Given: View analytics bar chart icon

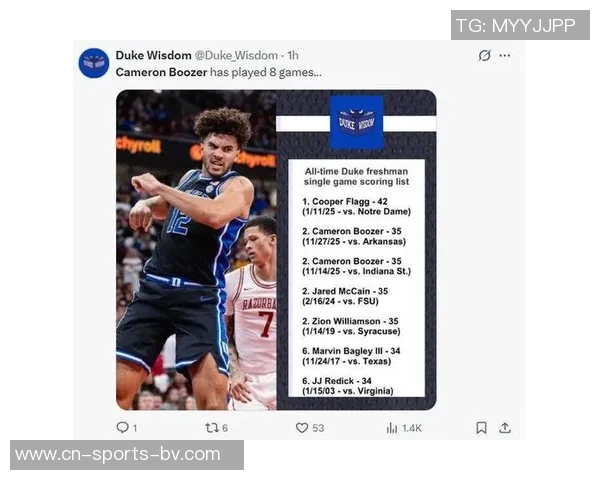Looking at the screenshot, I should [392, 428].
